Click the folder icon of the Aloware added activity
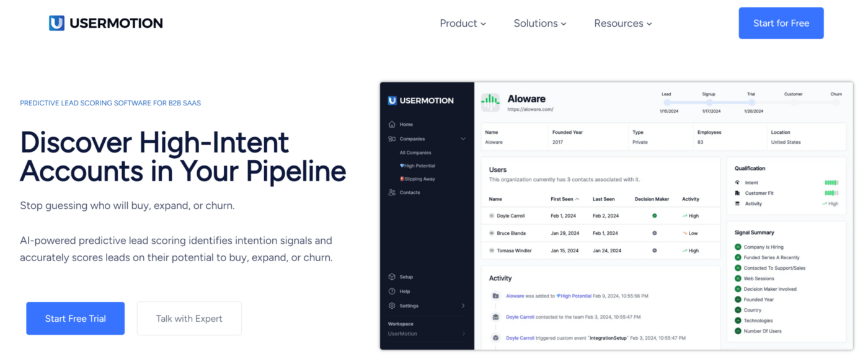 (x=495, y=296)
